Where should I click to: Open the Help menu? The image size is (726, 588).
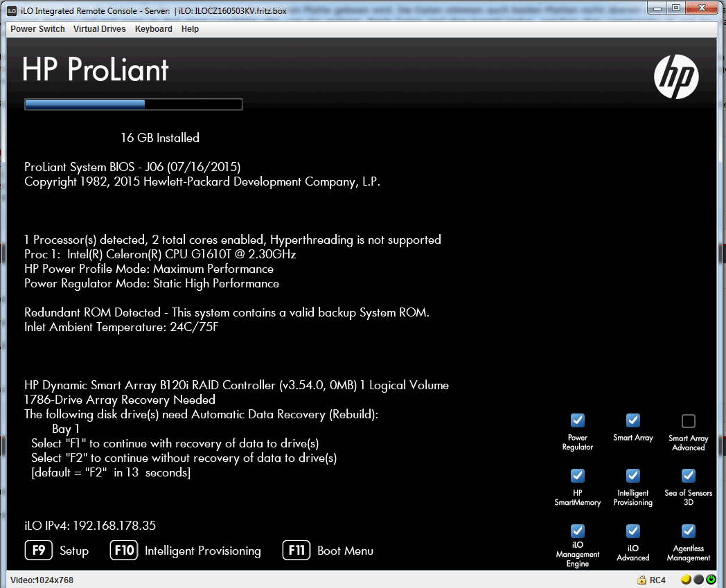(x=190, y=28)
